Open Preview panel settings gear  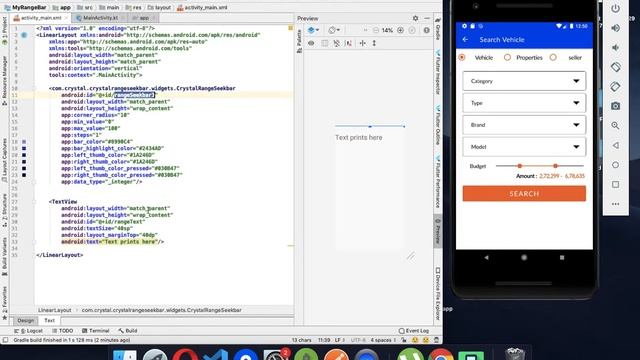[x=415, y=18]
